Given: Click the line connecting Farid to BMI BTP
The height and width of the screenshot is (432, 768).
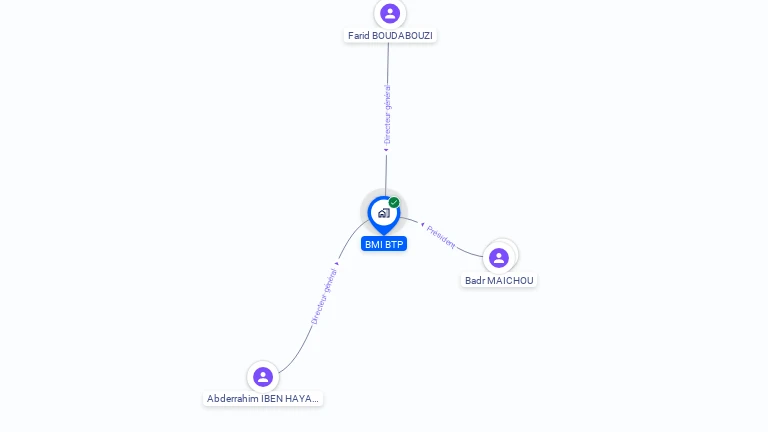Looking at the screenshot, I should pyautogui.click(x=387, y=64).
